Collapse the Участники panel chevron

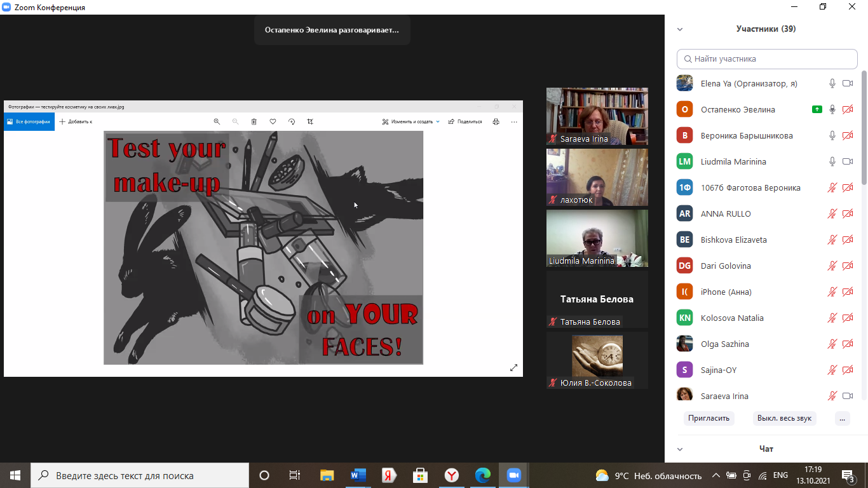point(680,29)
